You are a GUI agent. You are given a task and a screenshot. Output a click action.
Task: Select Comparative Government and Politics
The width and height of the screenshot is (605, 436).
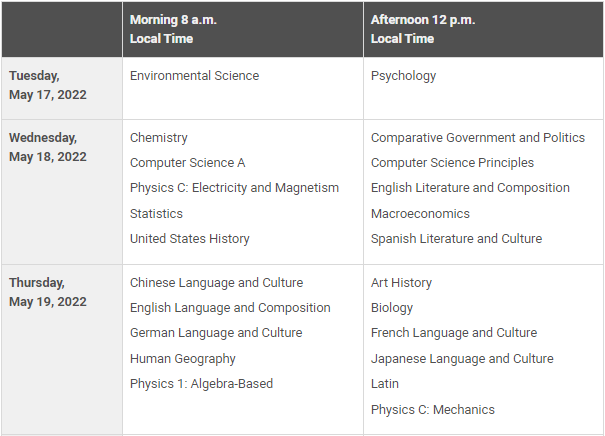477,138
